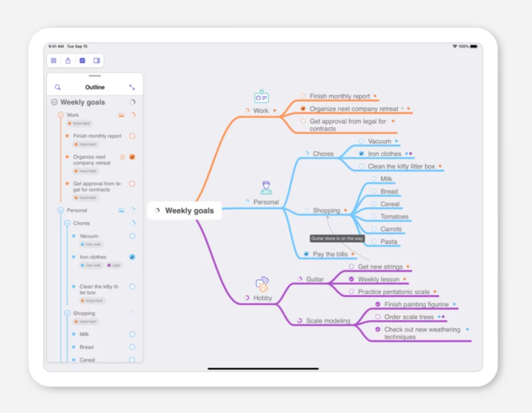Check Order scale trees on mind map
The width and height of the screenshot is (532, 413).
pyautogui.click(x=377, y=317)
